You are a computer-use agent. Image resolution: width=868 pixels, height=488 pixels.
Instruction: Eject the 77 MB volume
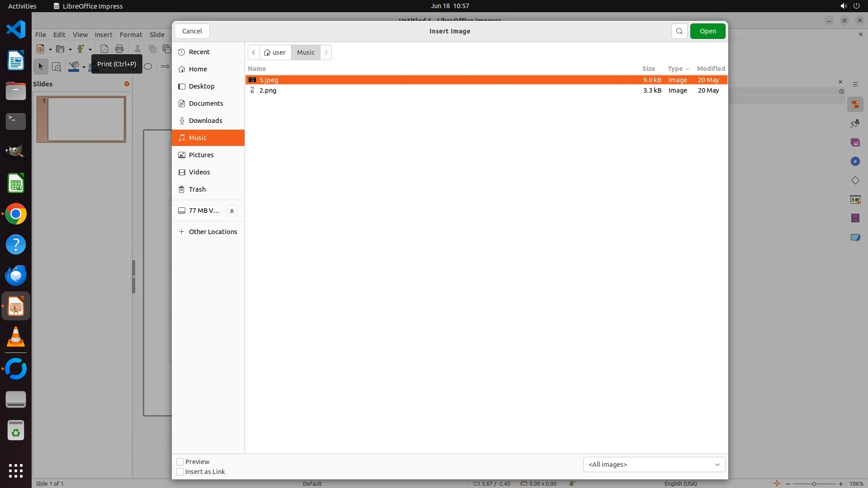pyautogui.click(x=231, y=211)
